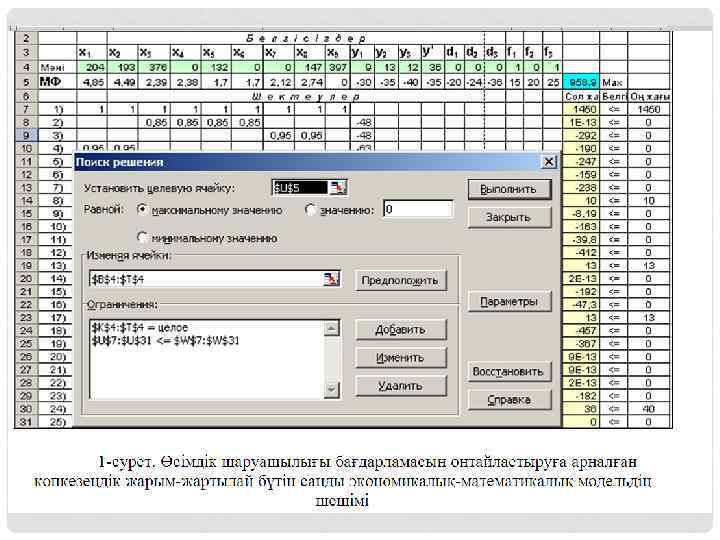This screenshot has width=720, height=540.
Task: Click the Закрыть button
Action: [509, 217]
